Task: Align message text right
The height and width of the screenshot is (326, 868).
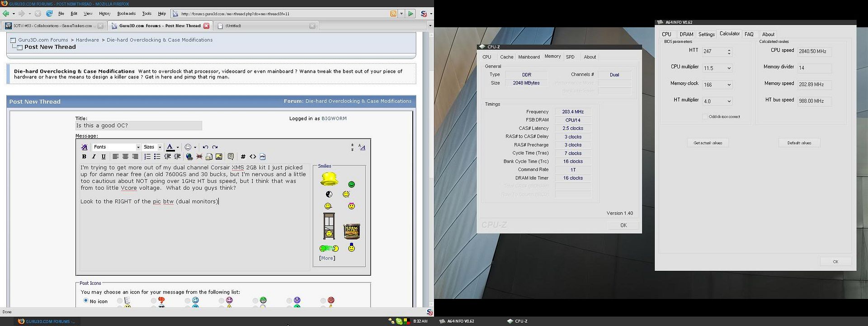Action: 135,157
